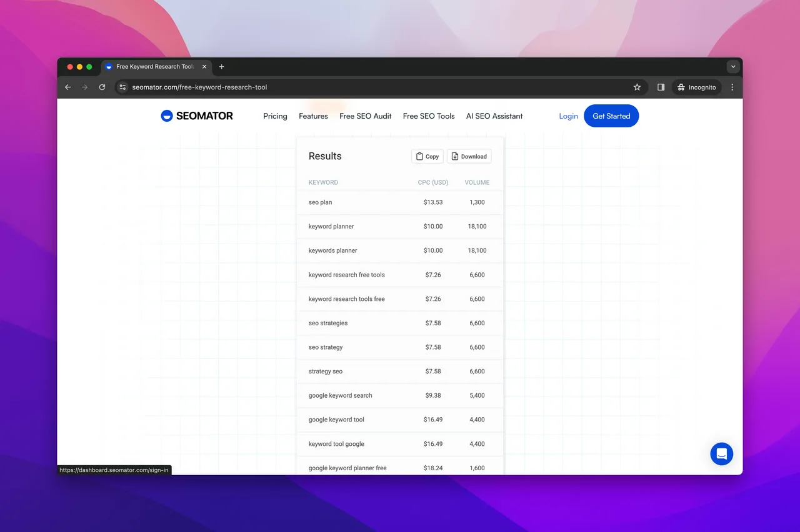Click the Get Started button
Viewport: 800px width, 532px height.
click(x=611, y=116)
